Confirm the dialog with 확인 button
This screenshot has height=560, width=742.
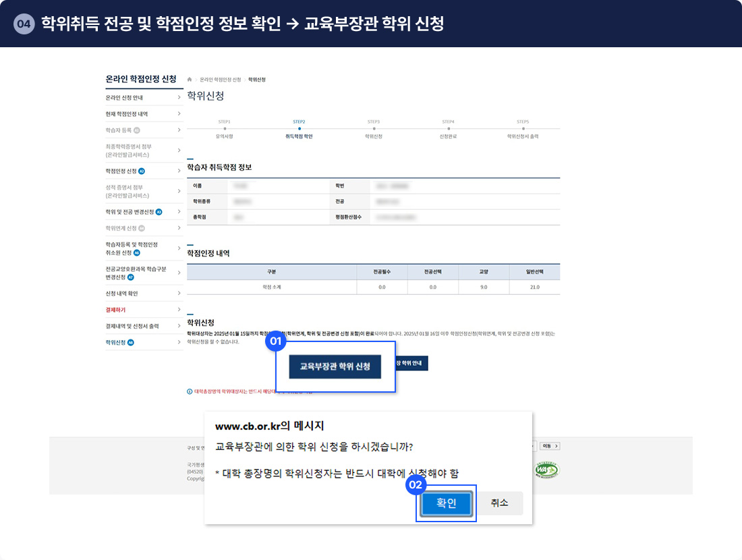446,503
